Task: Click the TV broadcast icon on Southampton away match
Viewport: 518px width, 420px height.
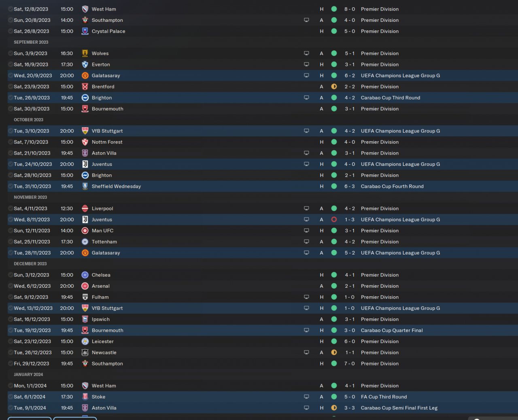Action: pyautogui.click(x=306, y=20)
